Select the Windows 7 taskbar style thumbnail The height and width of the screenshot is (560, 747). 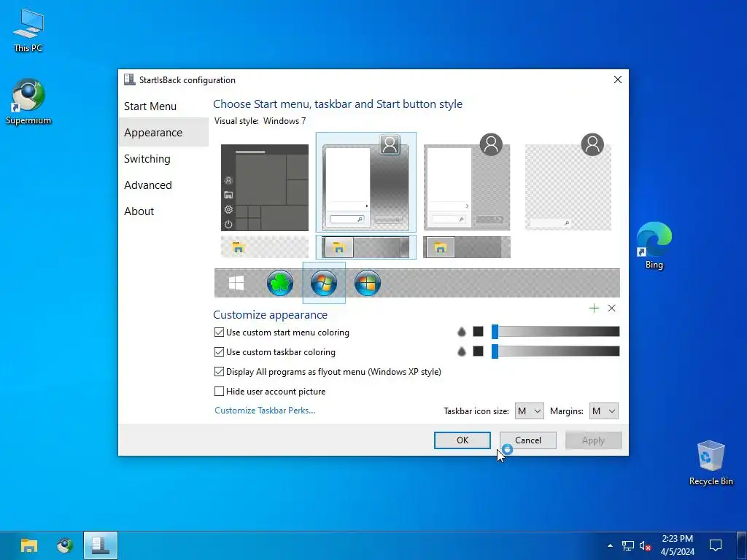[x=366, y=247]
